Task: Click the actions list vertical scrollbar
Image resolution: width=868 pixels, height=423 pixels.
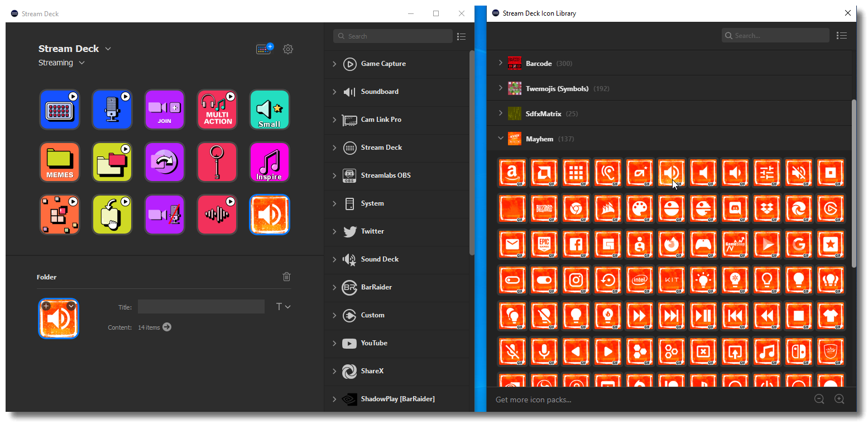Action: [x=472, y=153]
